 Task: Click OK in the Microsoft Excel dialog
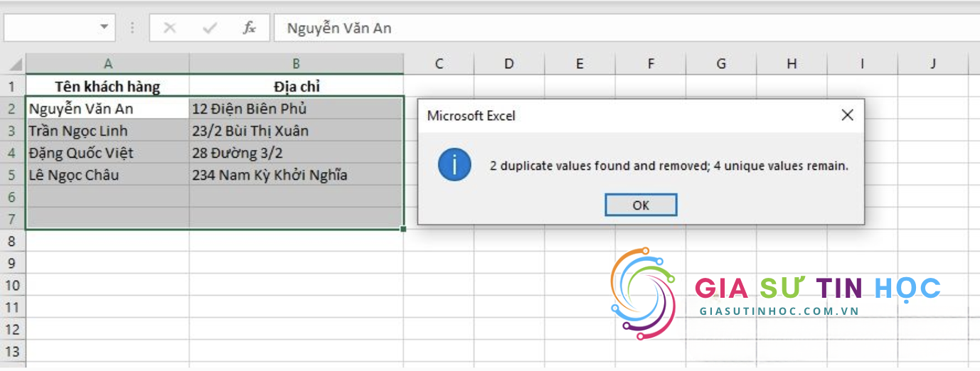click(641, 205)
